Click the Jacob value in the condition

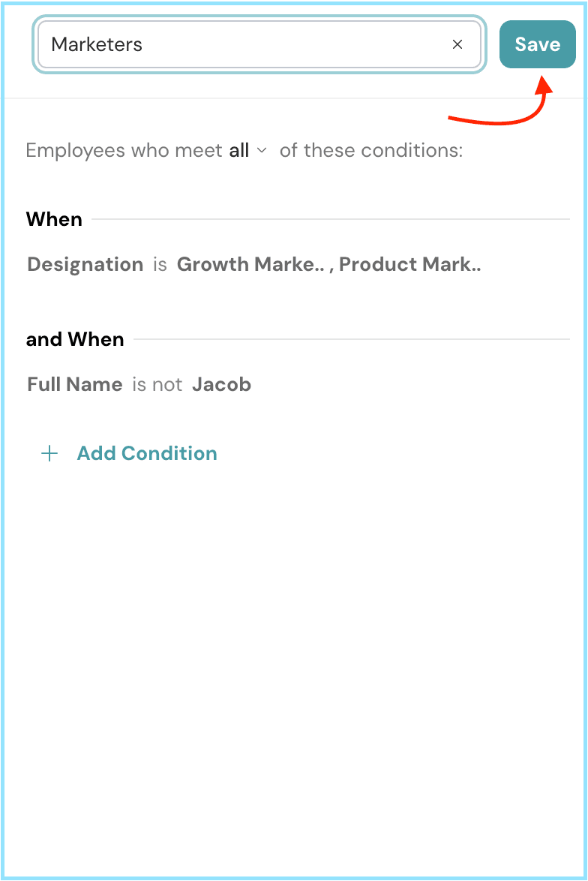[x=221, y=384]
